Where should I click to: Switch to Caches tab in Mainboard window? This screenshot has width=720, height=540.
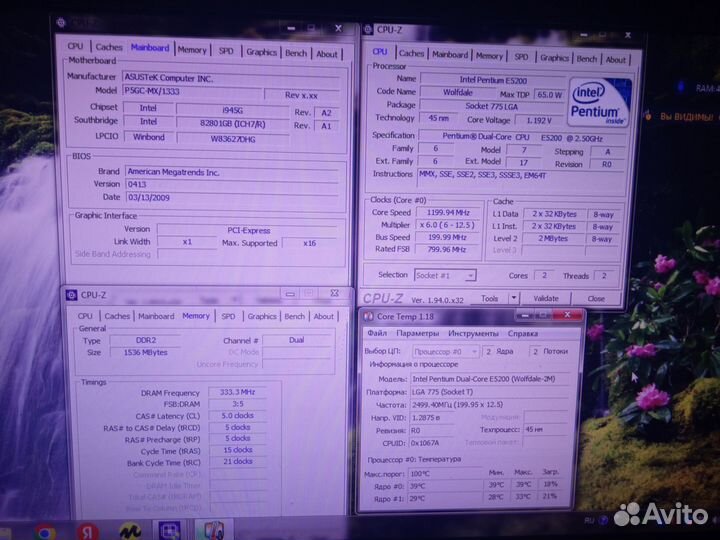coord(109,47)
